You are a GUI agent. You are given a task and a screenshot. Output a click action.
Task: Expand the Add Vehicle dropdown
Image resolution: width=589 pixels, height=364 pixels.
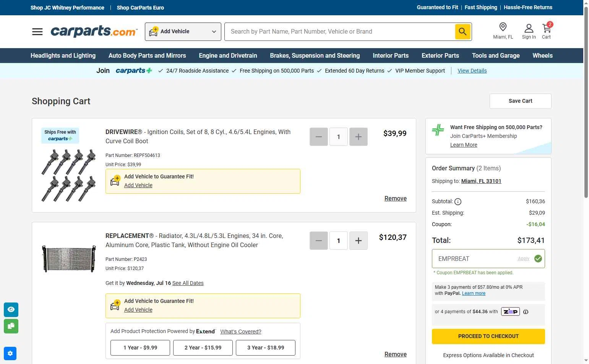183,32
